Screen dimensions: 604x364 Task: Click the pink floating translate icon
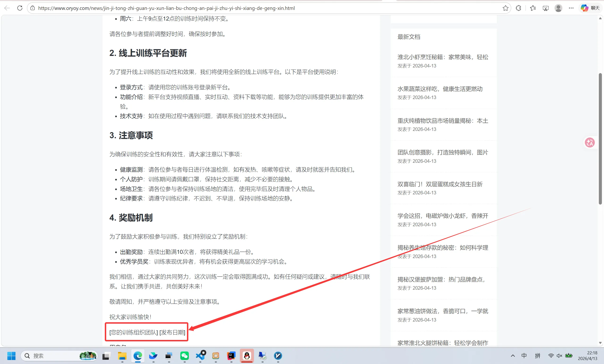pos(590,142)
